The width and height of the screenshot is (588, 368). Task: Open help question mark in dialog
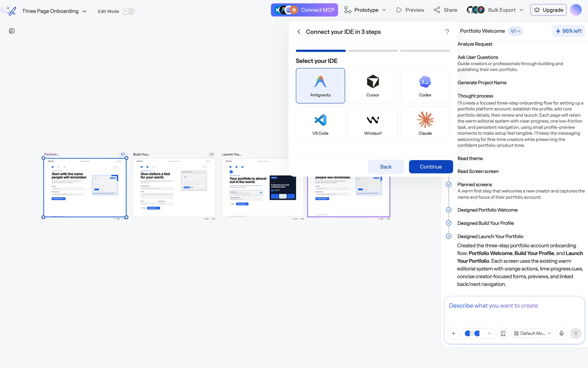tap(447, 32)
